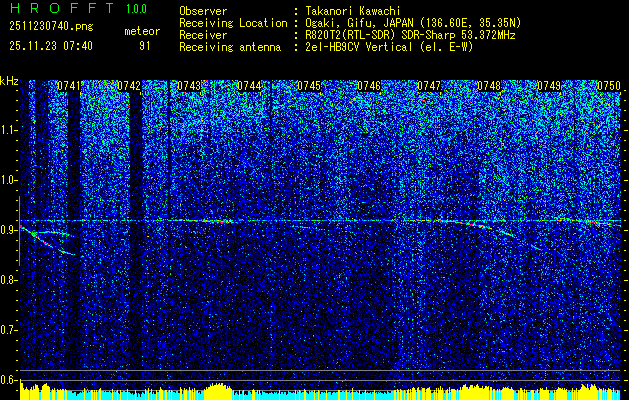Click observer name Takanori Kawachi

click(351, 11)
